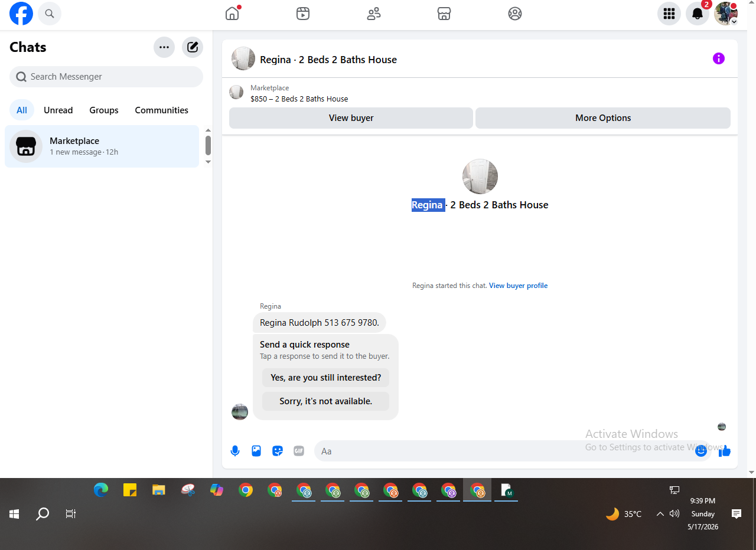Click the chat list scrollbar thumb
756x550 pixels.
pyautogui.click(x=208, y=145)
